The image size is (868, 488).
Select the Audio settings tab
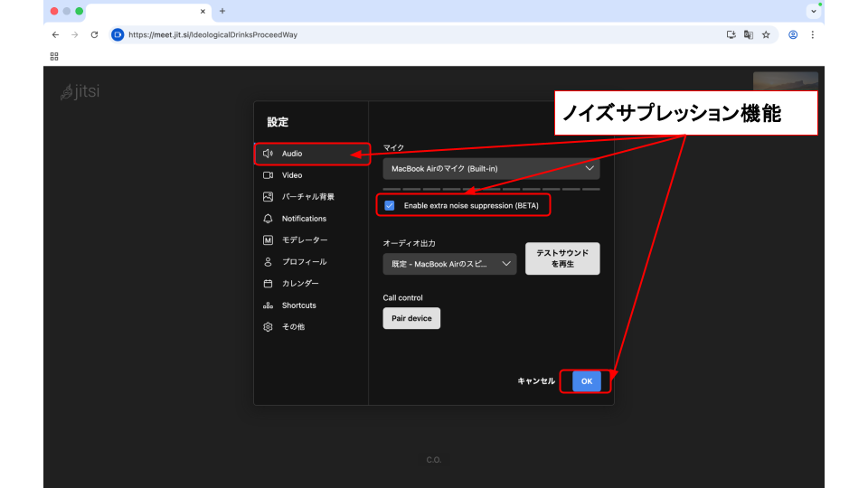coord(292,154)
